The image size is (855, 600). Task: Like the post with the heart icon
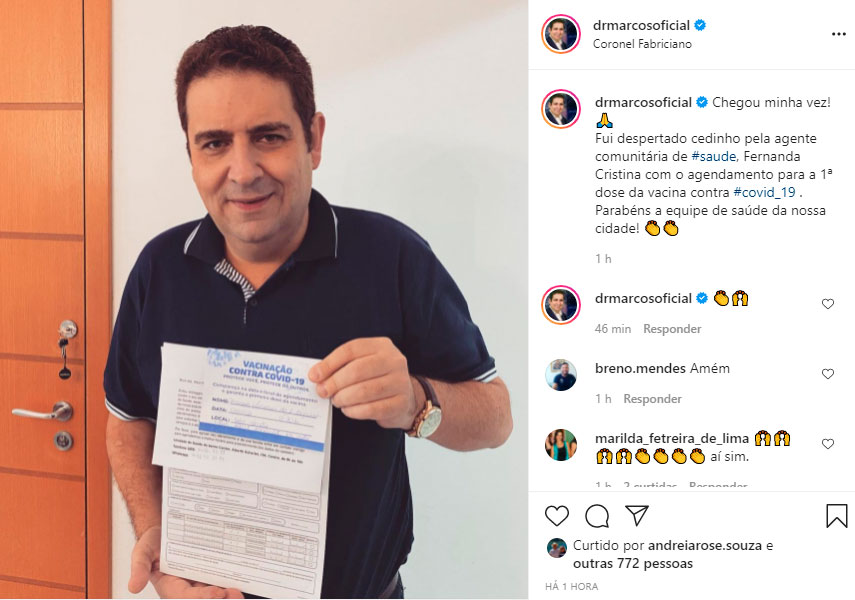point(557,515)
